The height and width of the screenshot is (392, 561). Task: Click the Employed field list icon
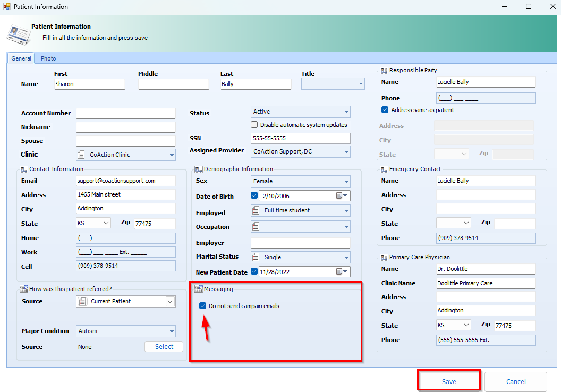pos(256,211)
